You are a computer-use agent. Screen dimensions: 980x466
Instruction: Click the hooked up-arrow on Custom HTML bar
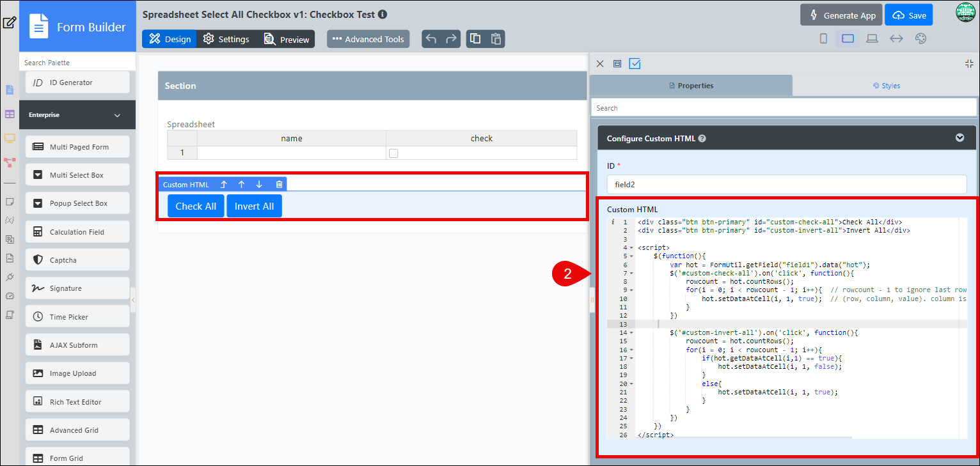[x=224, y=184]
